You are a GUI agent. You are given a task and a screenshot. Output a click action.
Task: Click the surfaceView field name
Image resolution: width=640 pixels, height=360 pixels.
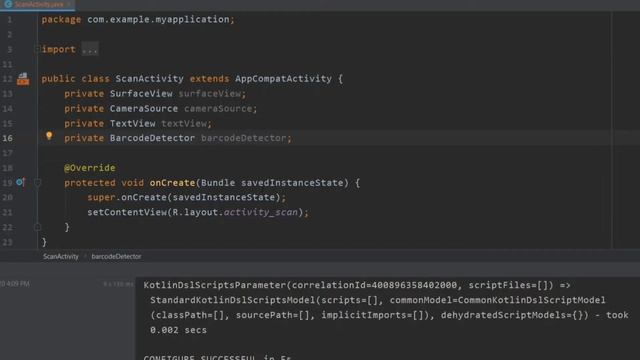click(209, 93)
